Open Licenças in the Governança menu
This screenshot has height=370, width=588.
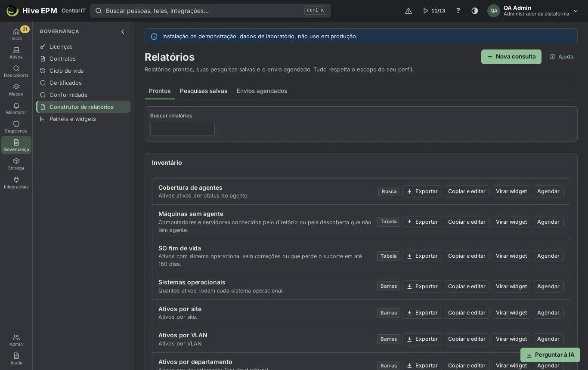[83, 46]
